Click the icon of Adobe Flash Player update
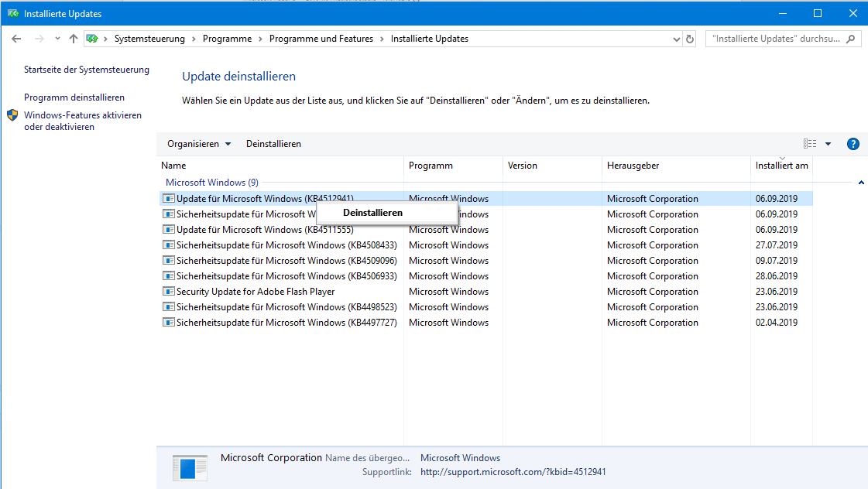Image resolution: width=868 pixels, height=489 pixels. tap(168, 291)
